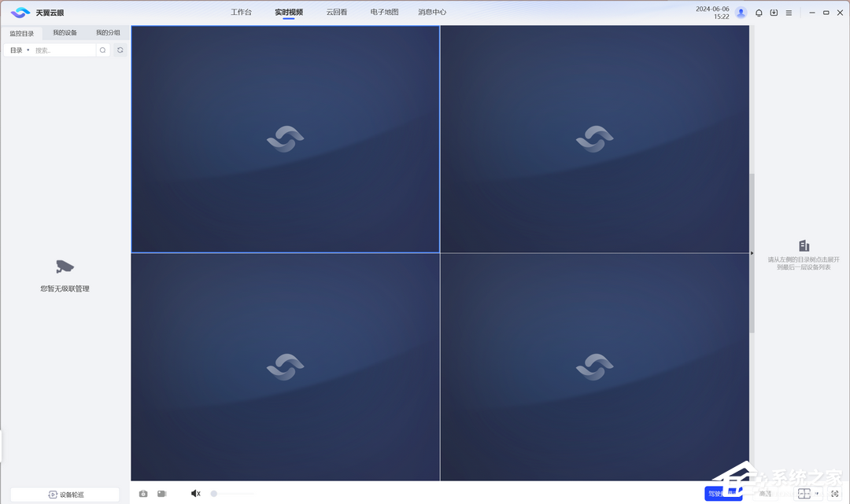This screenshot has width=850, height=504.
Task: Click the date and time display
Action: [712, 13]
